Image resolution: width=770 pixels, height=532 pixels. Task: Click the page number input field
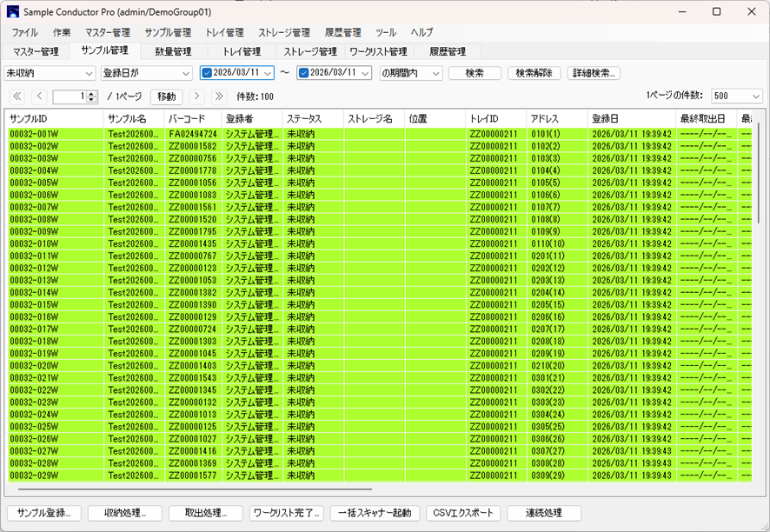70,96
